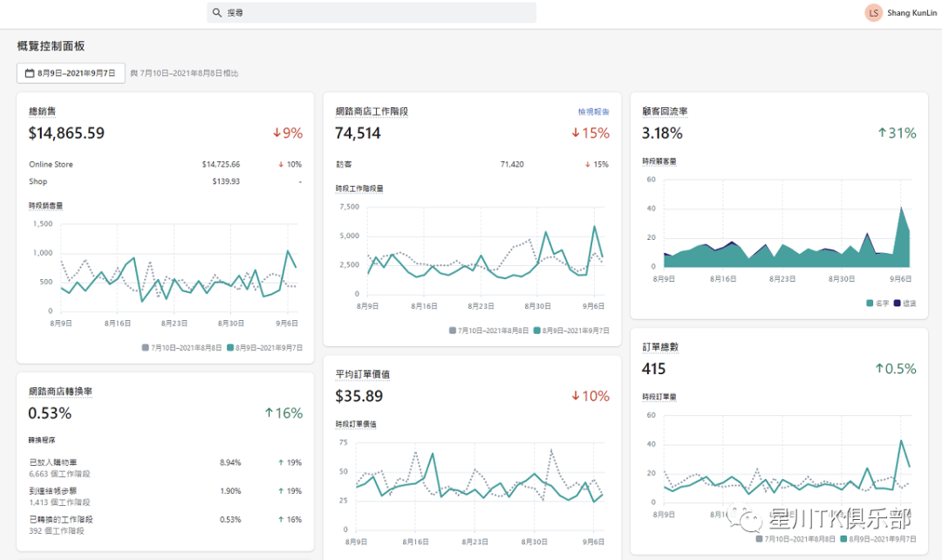The width and height of the screenshot is (942, 560).
Task: Click the red down arrow beside 9%
Action: [277, 133]
